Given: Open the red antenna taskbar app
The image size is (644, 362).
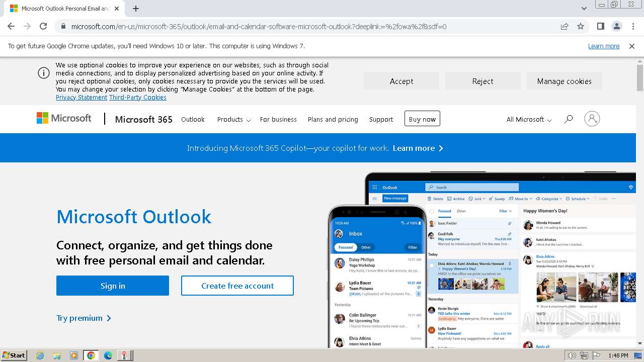Looking at the screenshot, I should point(124,355).
